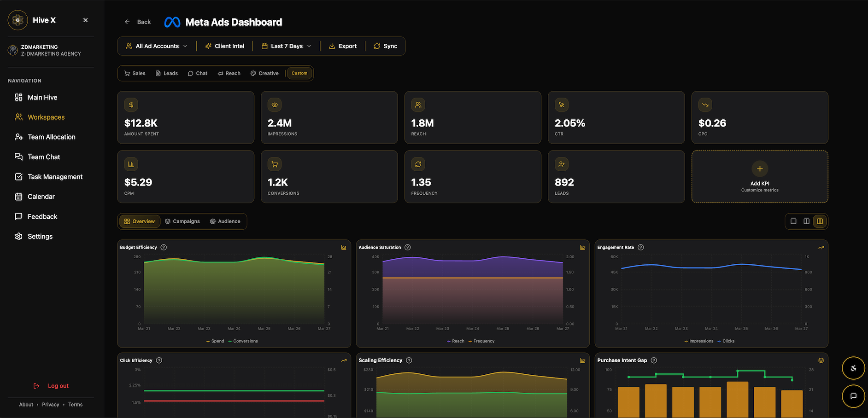
Task: Switch to single-column chart layout view
Action: pos(793,221)
